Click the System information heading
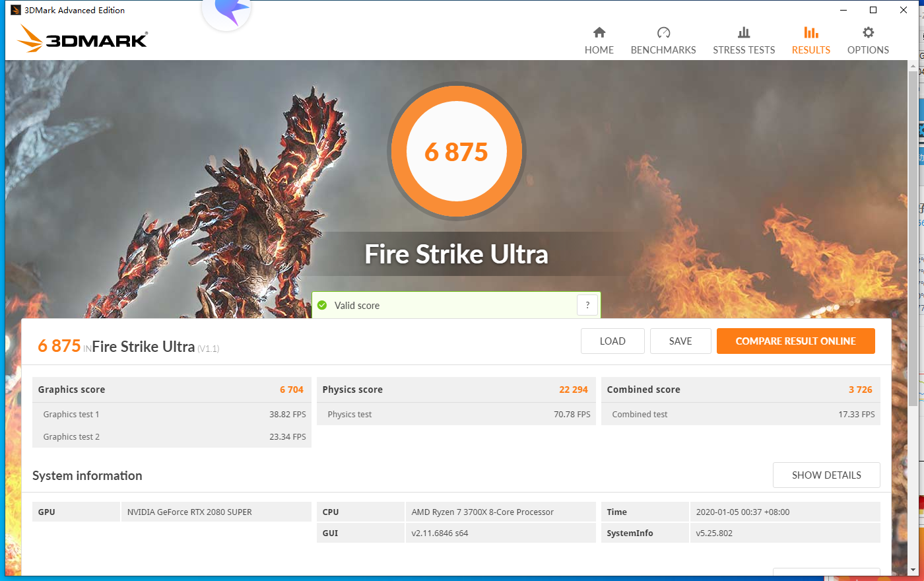 pyautogui.click(x=87, y=476)
